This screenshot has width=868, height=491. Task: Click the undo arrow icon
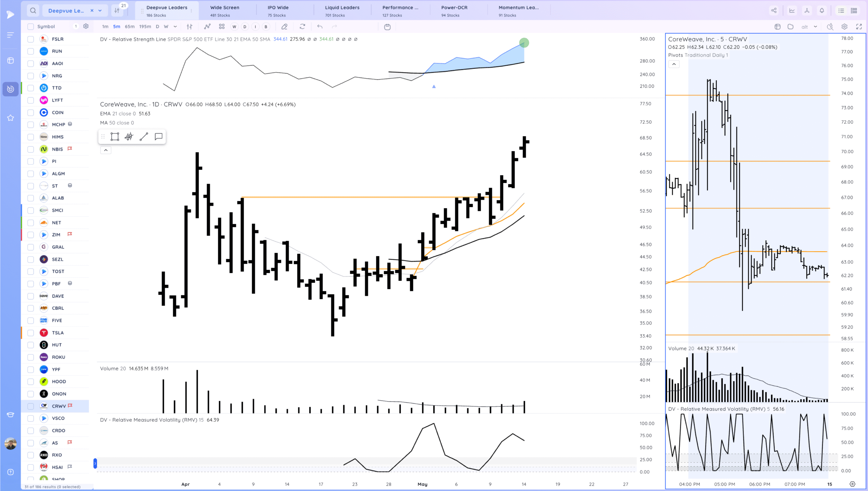pos(320,26)
